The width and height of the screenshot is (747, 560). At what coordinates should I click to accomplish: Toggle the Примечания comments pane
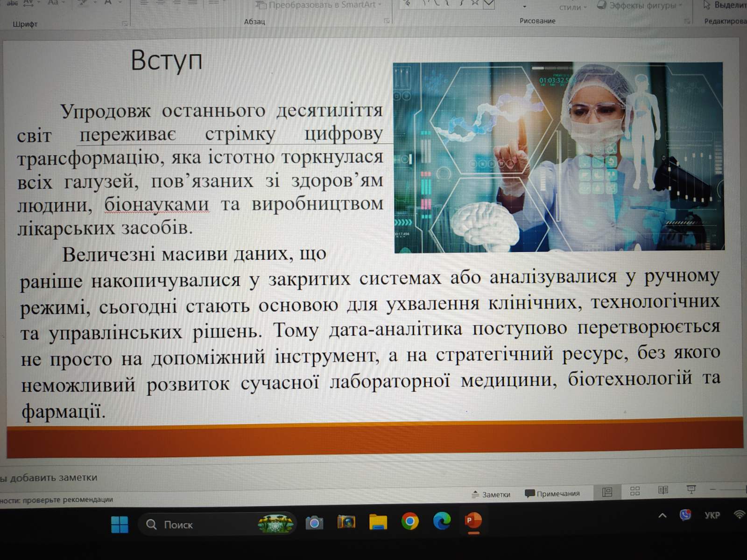coord(552,494)
